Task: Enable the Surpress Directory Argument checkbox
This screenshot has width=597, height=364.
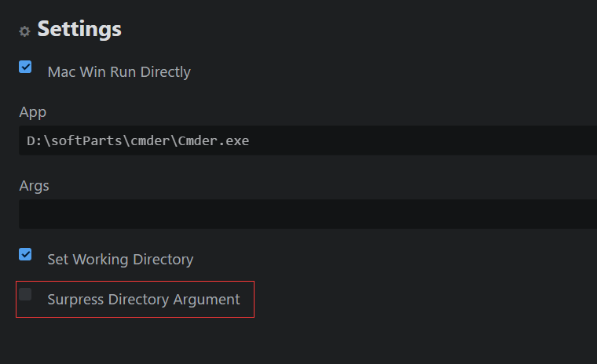Action: click(x=25, y=294)
